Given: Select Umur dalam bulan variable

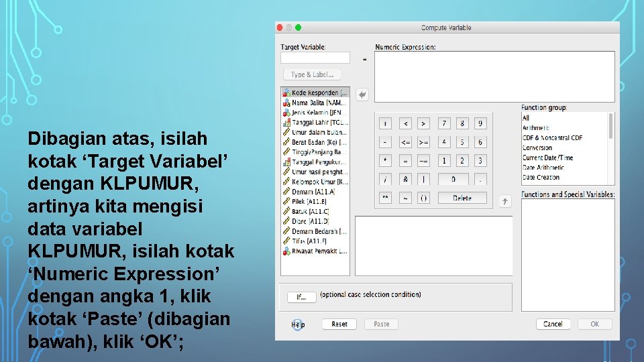Looking at the screenshot, I should (315, 132).
